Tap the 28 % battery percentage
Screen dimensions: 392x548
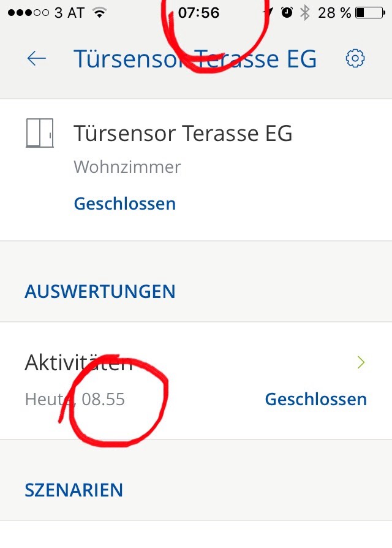click(x=333, y=12)
